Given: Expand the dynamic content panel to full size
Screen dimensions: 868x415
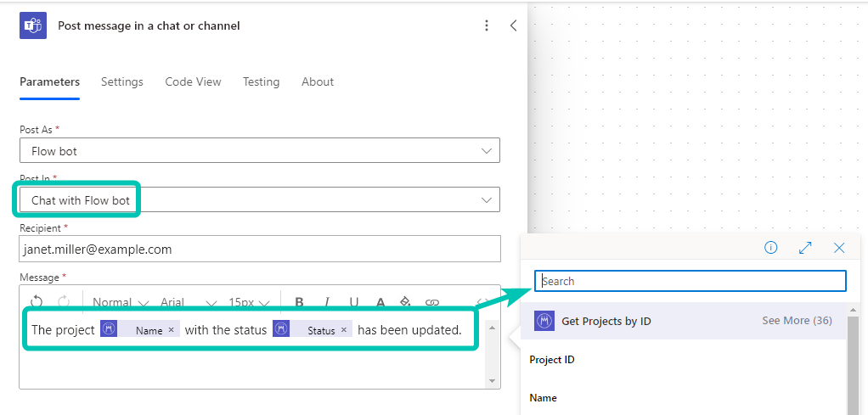Looking at the screenshot, I should (x=805, y=247).
